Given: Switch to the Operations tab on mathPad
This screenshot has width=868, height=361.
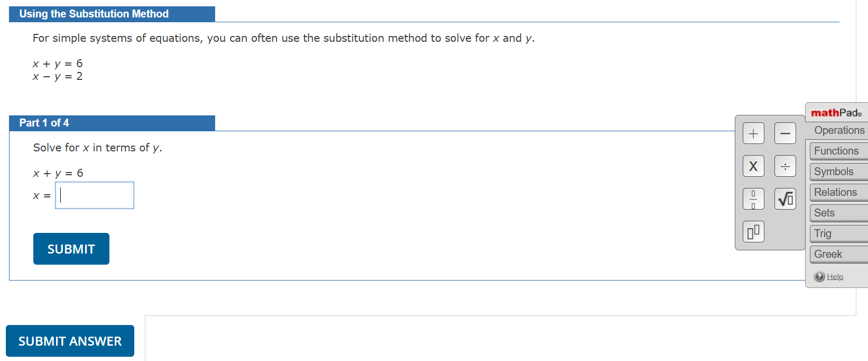Looking at the screenshot, I should pos(838,130).
